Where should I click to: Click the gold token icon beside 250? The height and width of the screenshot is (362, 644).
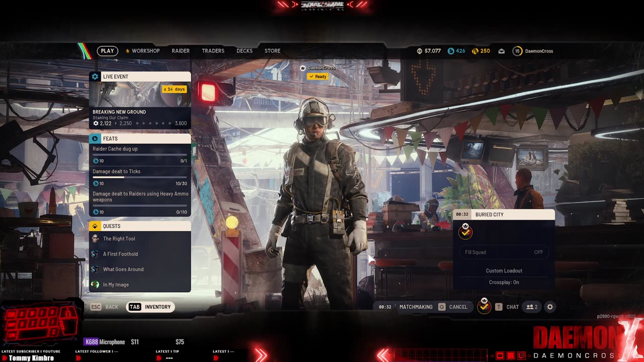coord(475,51)
